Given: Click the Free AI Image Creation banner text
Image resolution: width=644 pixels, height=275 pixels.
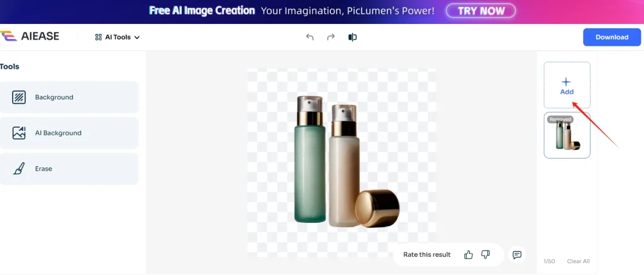Looking at the screenshot, I should (202, 11).
